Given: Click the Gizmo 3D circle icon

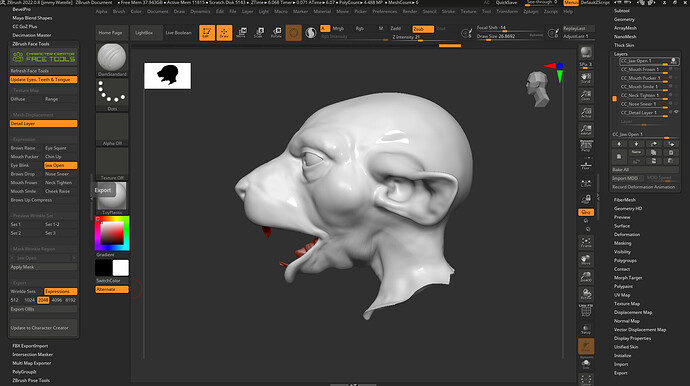Looking at the screenshot, I should [294, 33].
